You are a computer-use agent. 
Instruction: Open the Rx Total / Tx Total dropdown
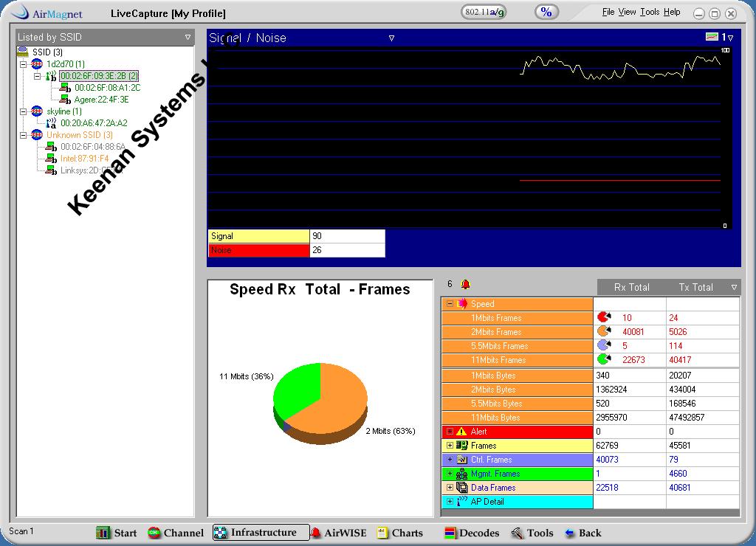(x=734, y=287)
